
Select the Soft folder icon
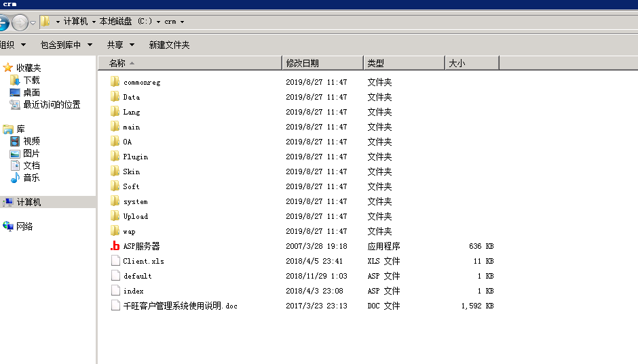pyautogui.click(x=115, y=186)
